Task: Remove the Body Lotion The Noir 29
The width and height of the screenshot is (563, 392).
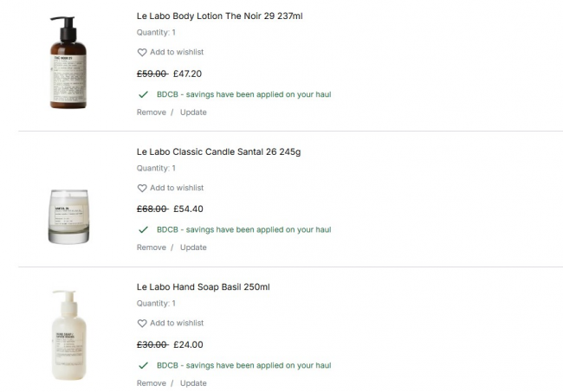Action: pos(151,112)
